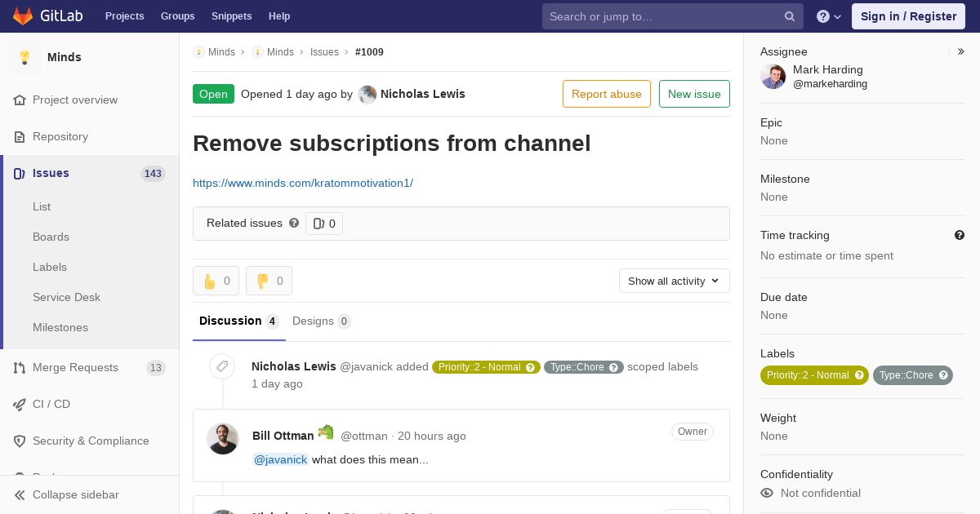Click the Issues breadcrumb link

(x=324, y=51)
